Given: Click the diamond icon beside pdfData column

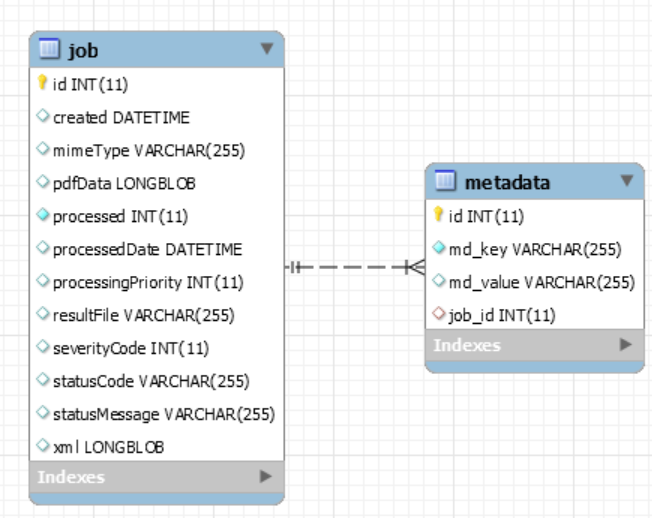Looking at the screenshot, I should tap(43, 183).
